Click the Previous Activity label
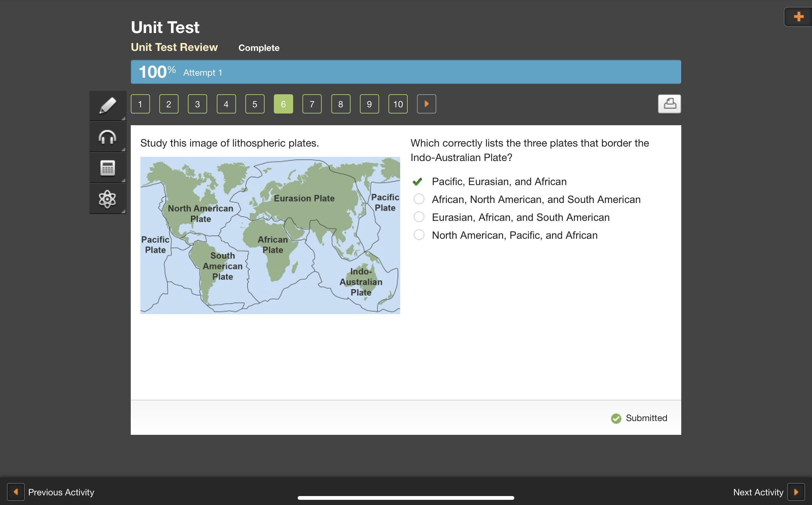This screenshot has width=812, height=505. 61,492
